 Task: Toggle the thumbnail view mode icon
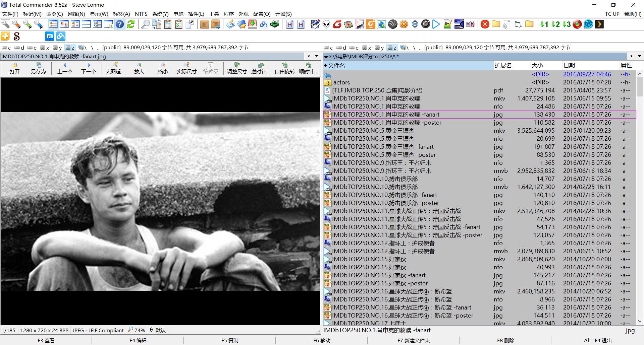coord(64,24)
